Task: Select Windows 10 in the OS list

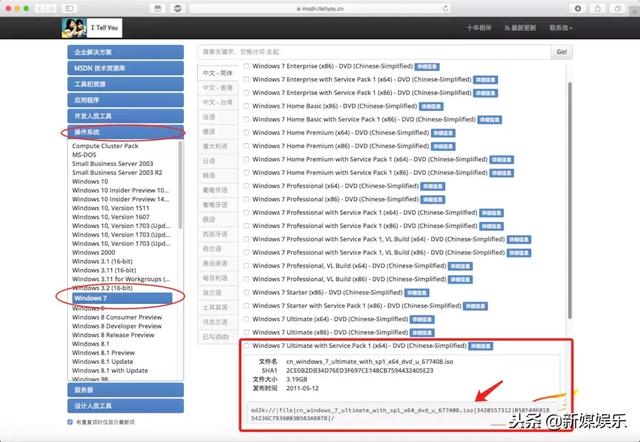Action: coord(90,181)
